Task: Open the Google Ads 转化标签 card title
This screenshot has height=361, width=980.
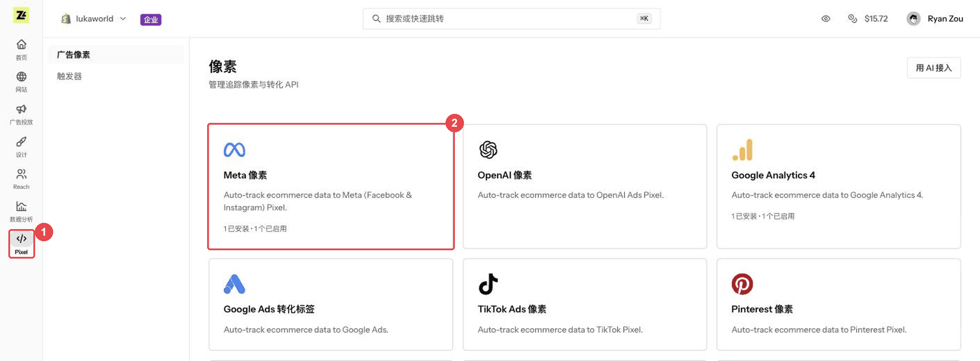Action: (x=269, y=309)
